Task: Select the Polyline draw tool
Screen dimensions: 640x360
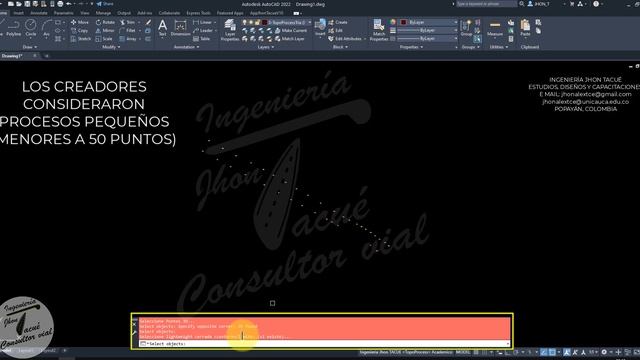Action: click(x=13, y=28)
